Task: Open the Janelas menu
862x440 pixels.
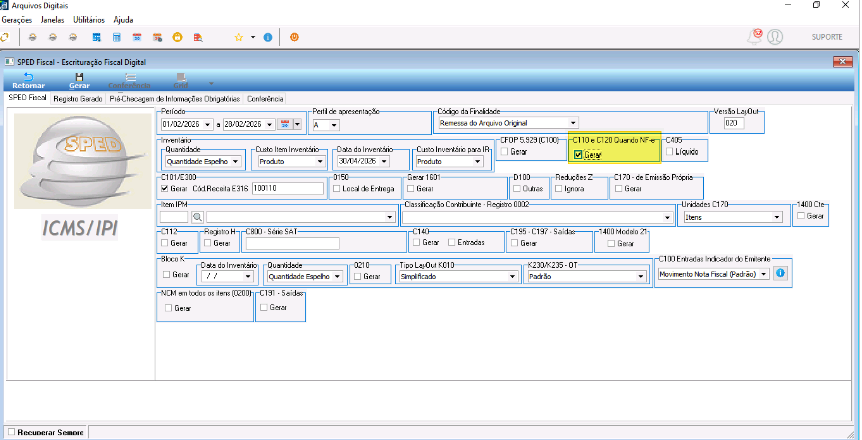Action: point(52,20)
